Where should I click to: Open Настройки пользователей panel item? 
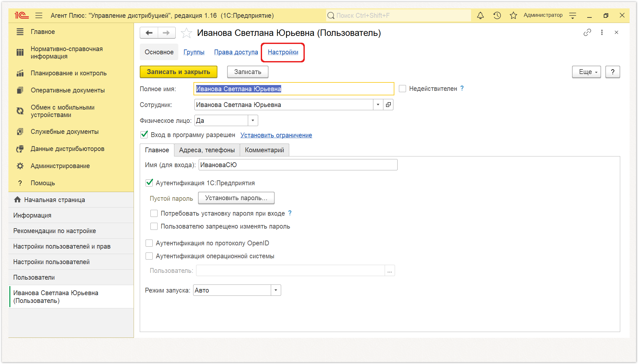[71, 262]
